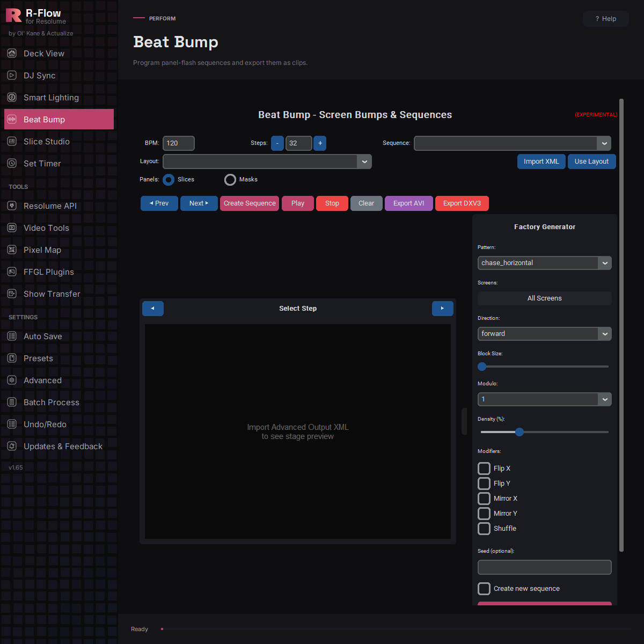Image resolution: width=644 pixels, height=644 pixels.
Task: Increase steps with plus button
Action: pos(320,143)
